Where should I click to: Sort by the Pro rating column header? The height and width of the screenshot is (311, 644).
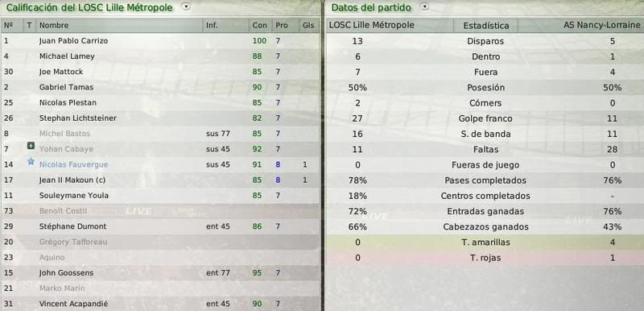click(282, 25)
